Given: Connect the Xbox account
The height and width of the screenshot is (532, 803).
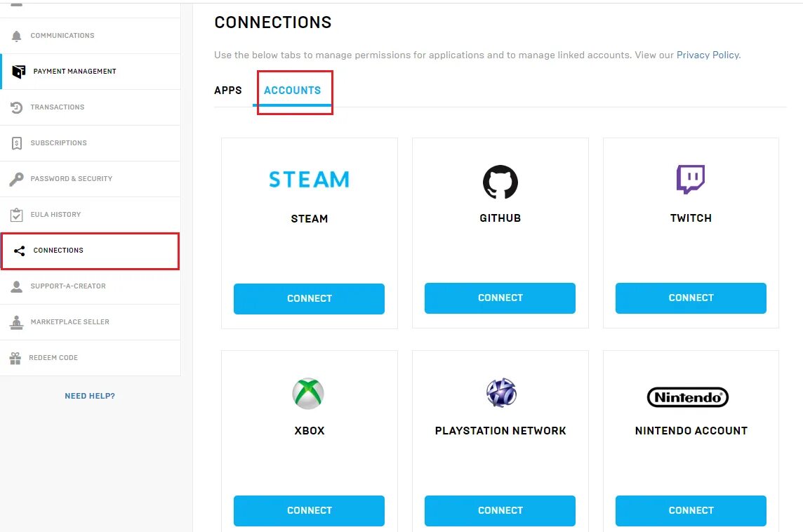Looking at the screenshot, I should click(x=309, y=510).
